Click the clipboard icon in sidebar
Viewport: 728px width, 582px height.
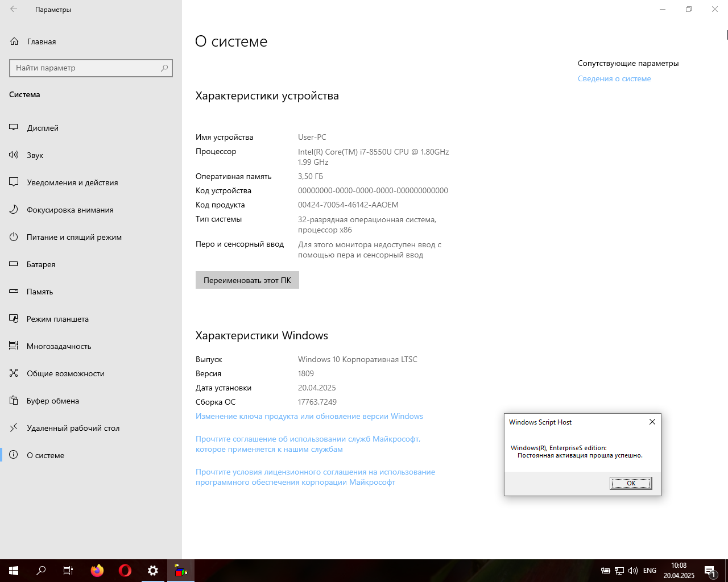pyautogui.click(x=14, y=400)
